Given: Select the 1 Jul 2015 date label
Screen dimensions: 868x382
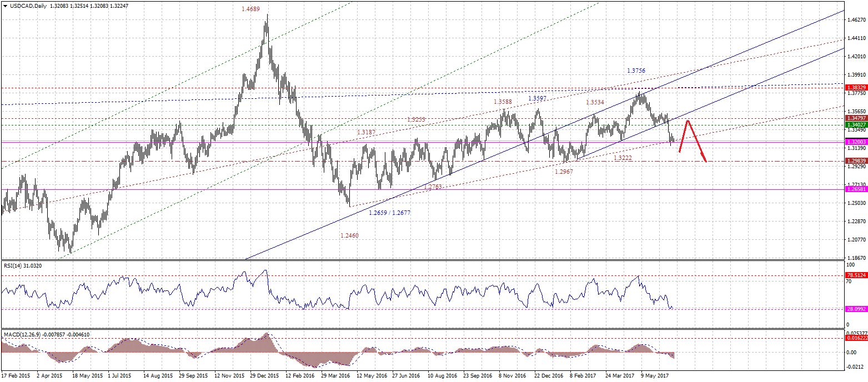Looking at the screenshot, I should (121, 376).
